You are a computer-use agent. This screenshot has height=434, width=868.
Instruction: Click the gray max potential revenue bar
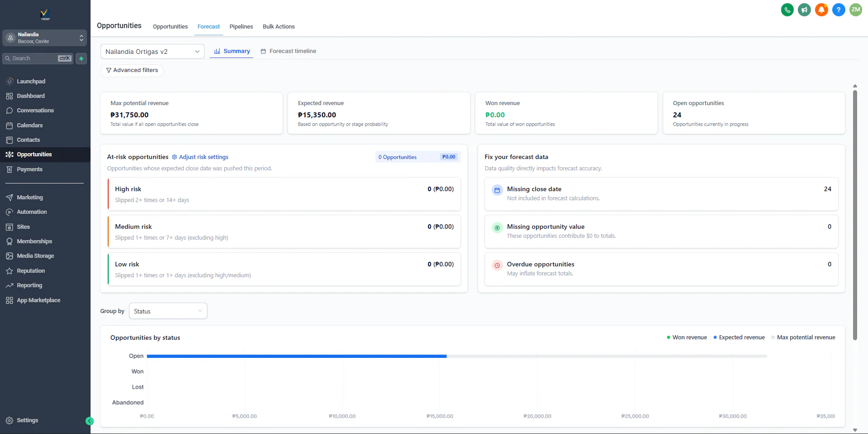pos(607,357)
